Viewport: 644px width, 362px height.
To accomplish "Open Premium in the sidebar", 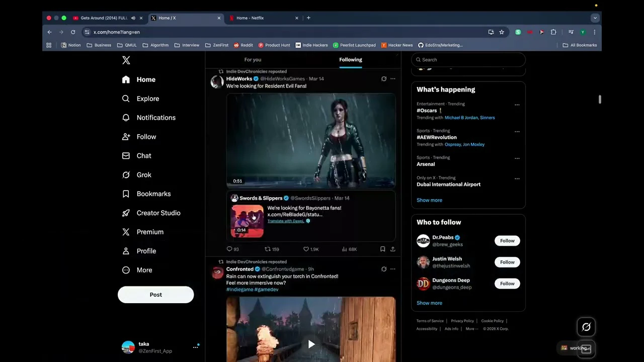I will click(x=143, y=232).
